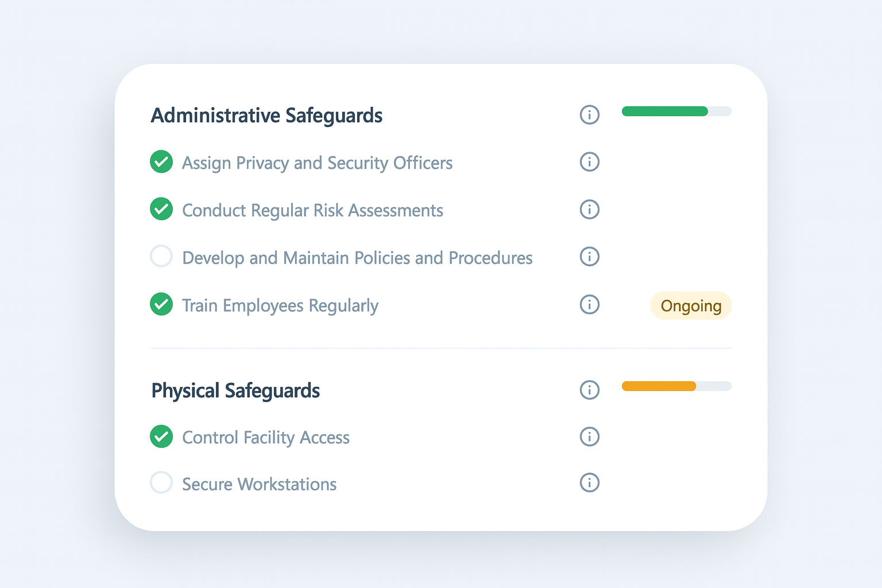Uncheck Conduct Regular Risk Assessments
Screen dimensions: 882x588
pyautogui.click(x=161, y=209)
